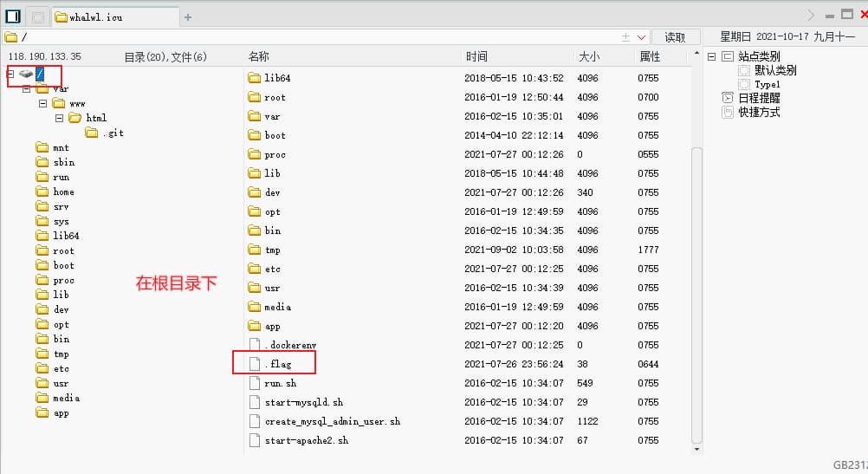Click the up-level icon beside the path dropdown
Screen dimensions: 868x474
point(625,37)
